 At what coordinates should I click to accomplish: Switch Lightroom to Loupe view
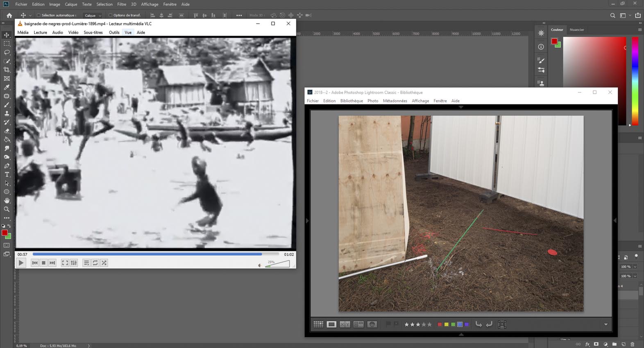[x=331, y=324]
